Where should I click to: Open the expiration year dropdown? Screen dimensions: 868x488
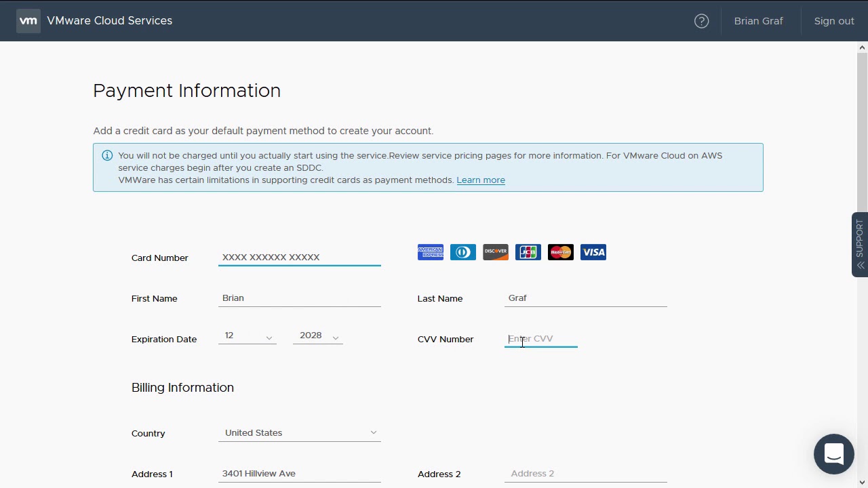(x=318, y=336)
